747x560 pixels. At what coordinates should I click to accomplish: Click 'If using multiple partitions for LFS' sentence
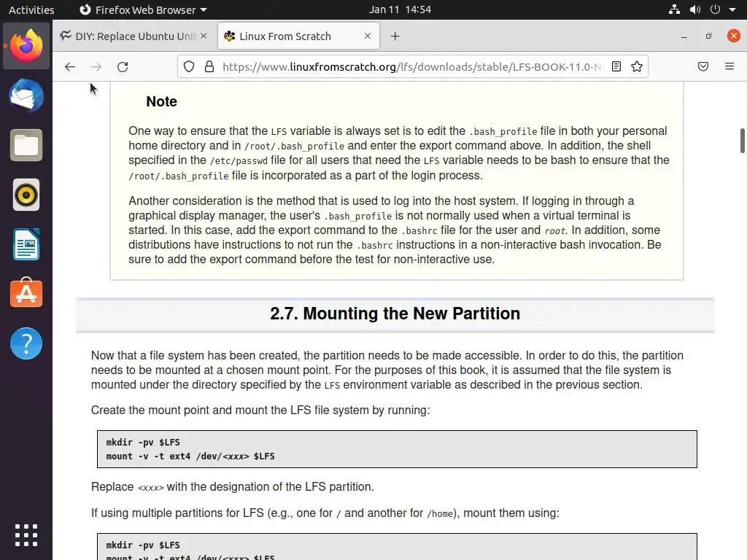click(x=325, y=513)
